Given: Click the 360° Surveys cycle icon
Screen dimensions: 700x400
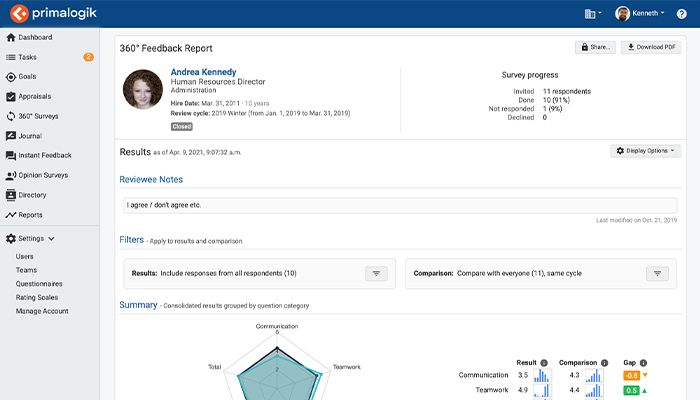Looking at the screenshot, I should click(x=11, y=116).
